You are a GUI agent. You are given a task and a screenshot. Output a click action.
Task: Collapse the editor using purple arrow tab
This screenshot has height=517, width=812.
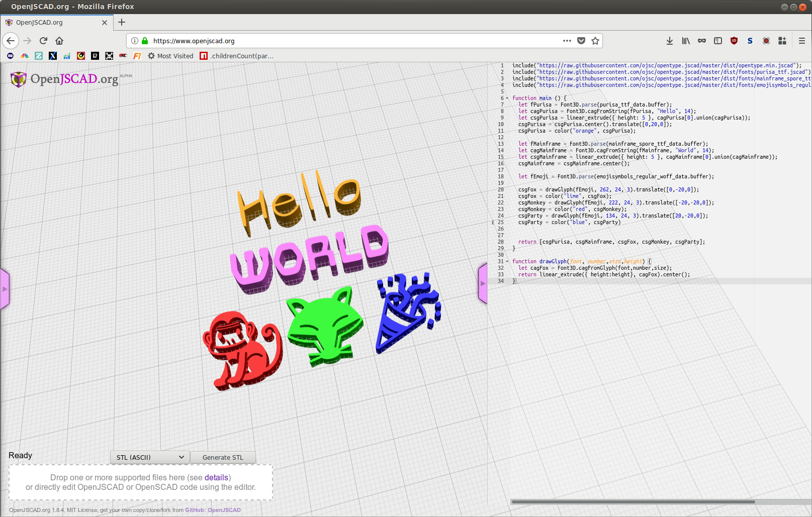[483, 284]
